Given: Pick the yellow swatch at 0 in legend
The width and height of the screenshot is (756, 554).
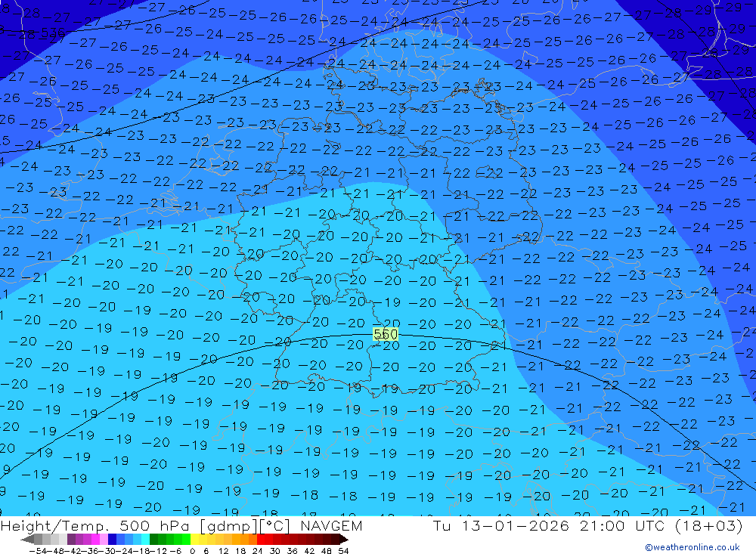Looking at the screenshot, I should coord(195,540).
